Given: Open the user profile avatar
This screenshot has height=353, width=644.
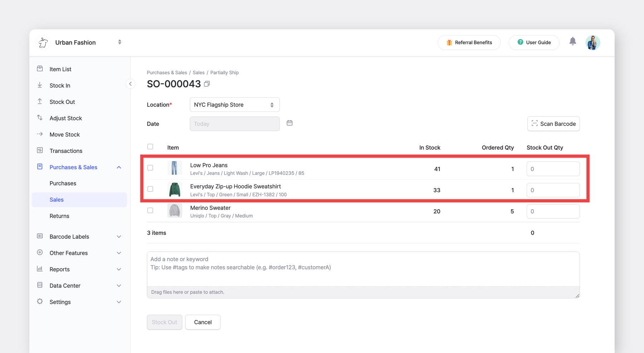Looking at the screenshot, I should click(592, 43).
